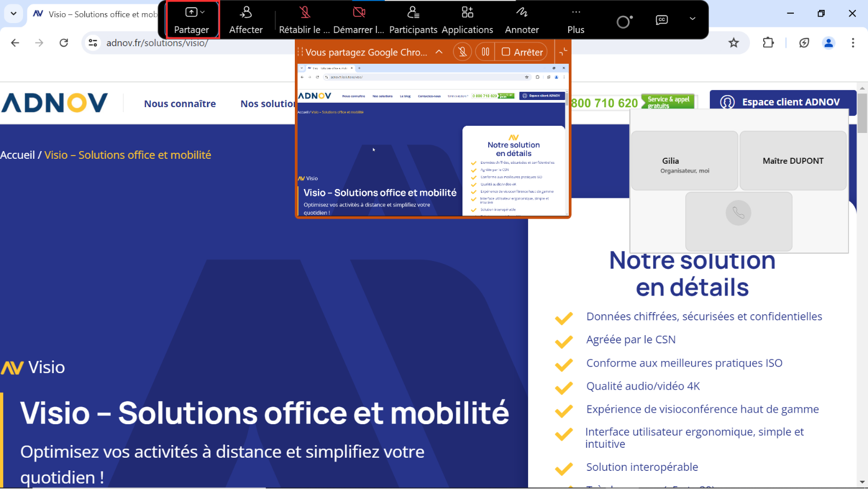
Task: Click the AV Visio label above the title
Action: 33,367
